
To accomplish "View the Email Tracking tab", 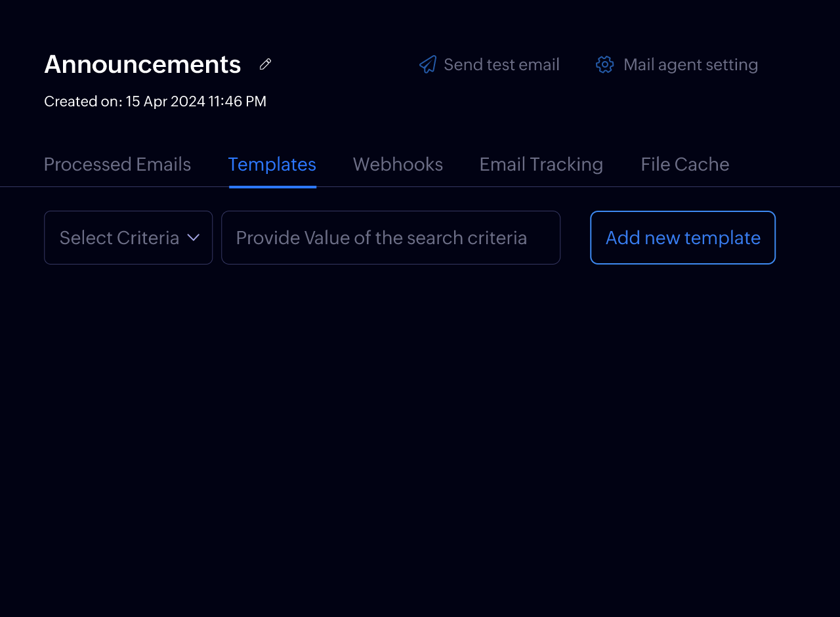I will coord(541,164).
